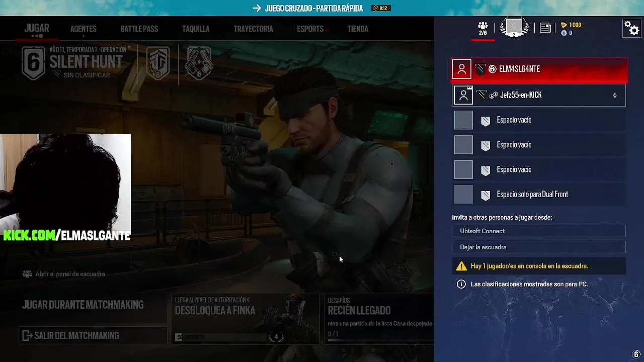Screen dimensions: 644x362
Task: Click the level 4 laurel on Finka card
Action: click(276, 336)
